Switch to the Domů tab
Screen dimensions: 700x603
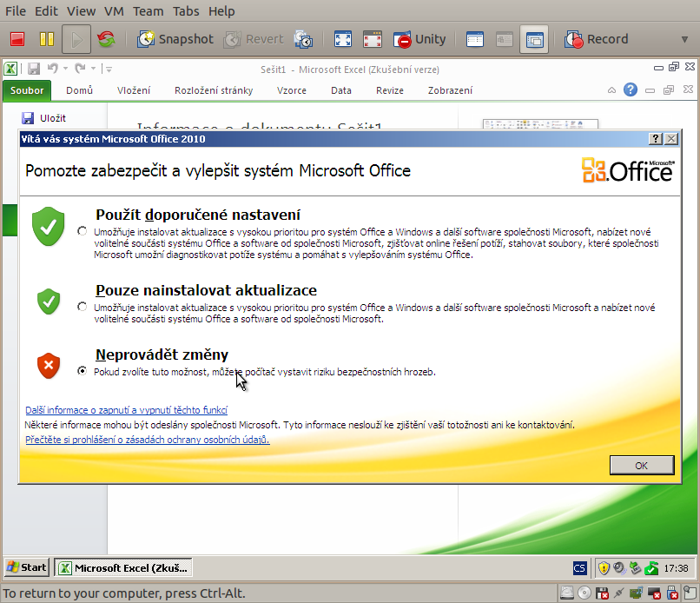(x=79, y=90)
